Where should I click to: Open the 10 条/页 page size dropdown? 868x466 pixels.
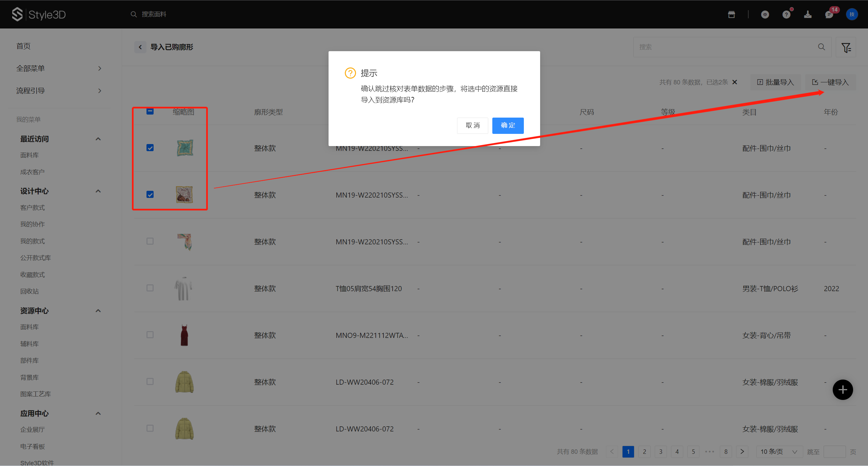pos(779,451)
